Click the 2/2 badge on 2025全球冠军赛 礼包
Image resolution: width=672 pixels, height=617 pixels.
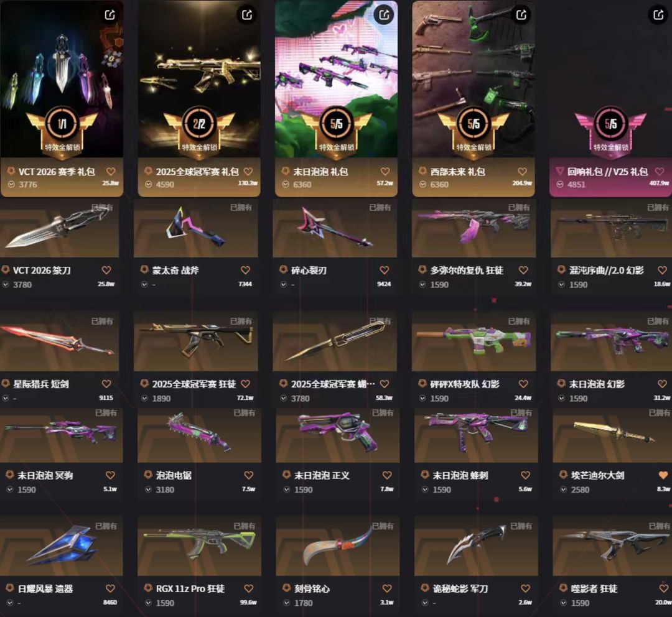[x=199, y=124]
